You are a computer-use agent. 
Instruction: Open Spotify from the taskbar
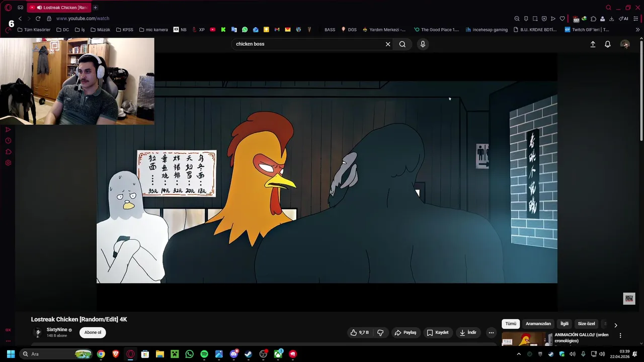[204, 354]
